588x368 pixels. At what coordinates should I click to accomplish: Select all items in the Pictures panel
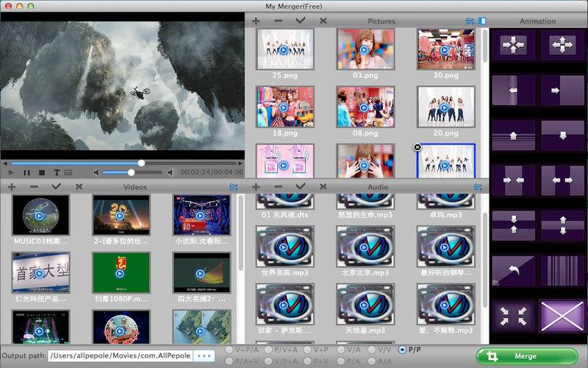[x=301, y=21]
